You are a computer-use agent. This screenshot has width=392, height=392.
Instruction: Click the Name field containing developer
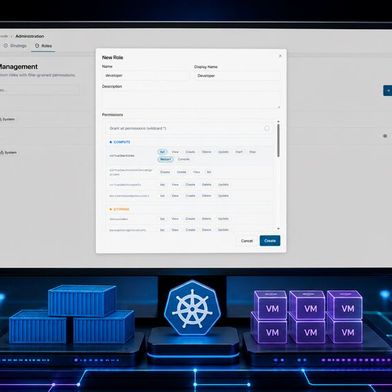[x=145, y=76]
